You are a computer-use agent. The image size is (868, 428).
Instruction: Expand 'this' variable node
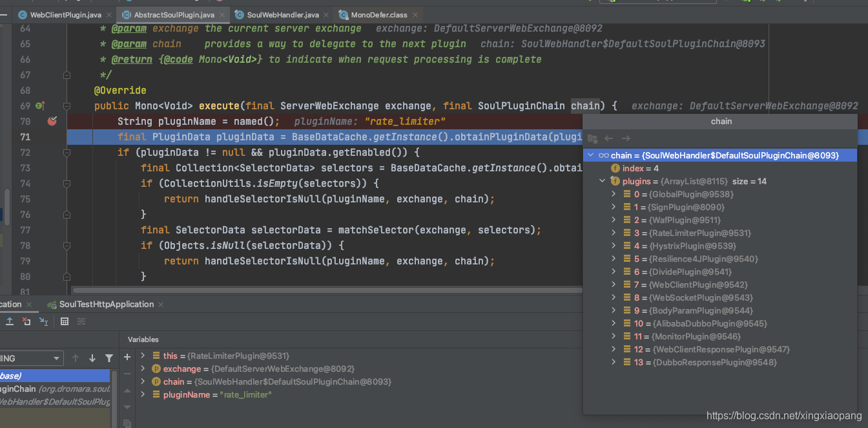143,356
